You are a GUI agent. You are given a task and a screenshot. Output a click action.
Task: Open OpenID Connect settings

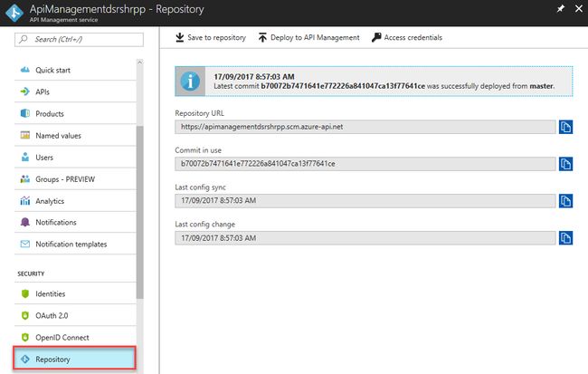coord(75,337)
